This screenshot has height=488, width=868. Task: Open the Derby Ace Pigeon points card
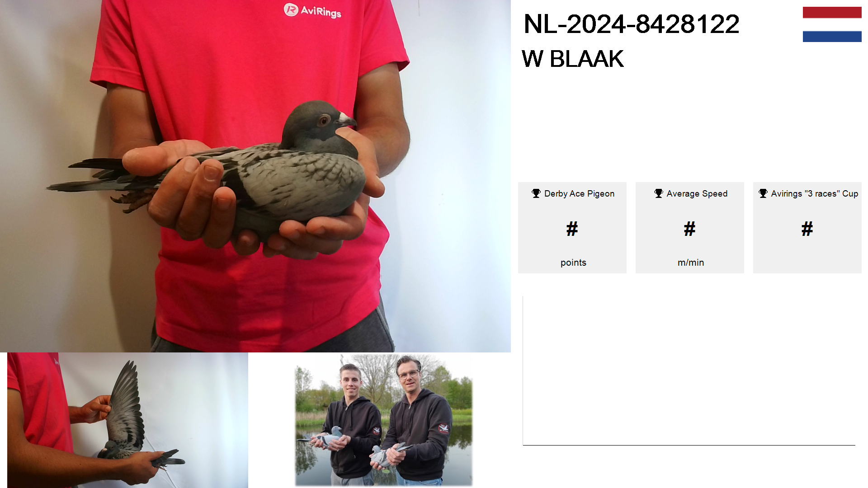pos(572,228)
